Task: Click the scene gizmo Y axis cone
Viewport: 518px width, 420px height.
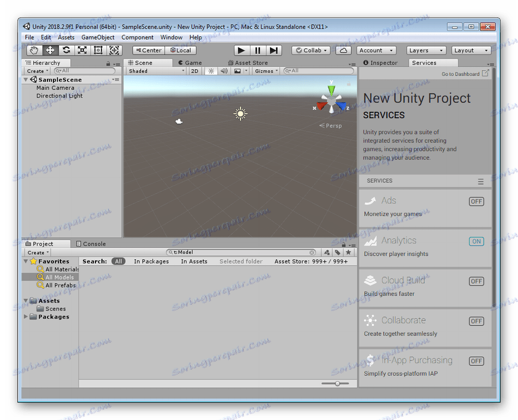Action: point(332,89)
